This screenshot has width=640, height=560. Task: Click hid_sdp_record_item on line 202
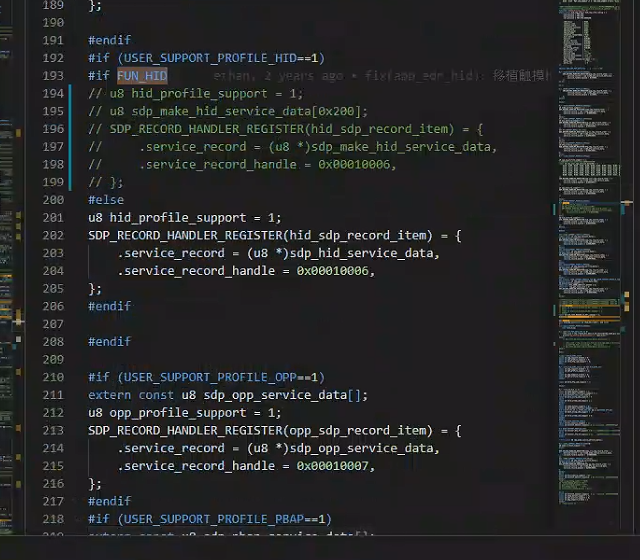[358, 236]
